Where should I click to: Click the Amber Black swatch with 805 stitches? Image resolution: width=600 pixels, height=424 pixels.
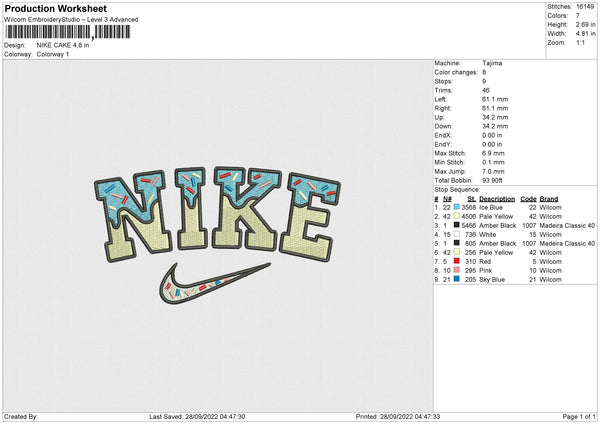(x=457, y=243)
